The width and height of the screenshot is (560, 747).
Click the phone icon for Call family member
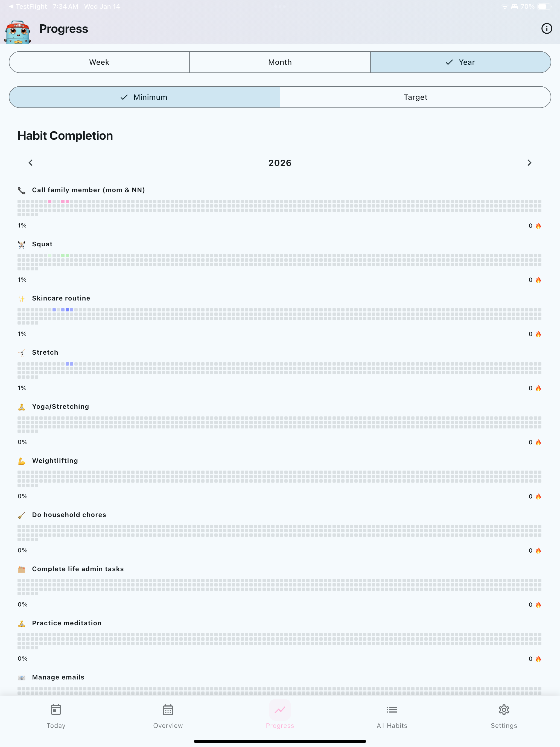[x=22, y=191]
